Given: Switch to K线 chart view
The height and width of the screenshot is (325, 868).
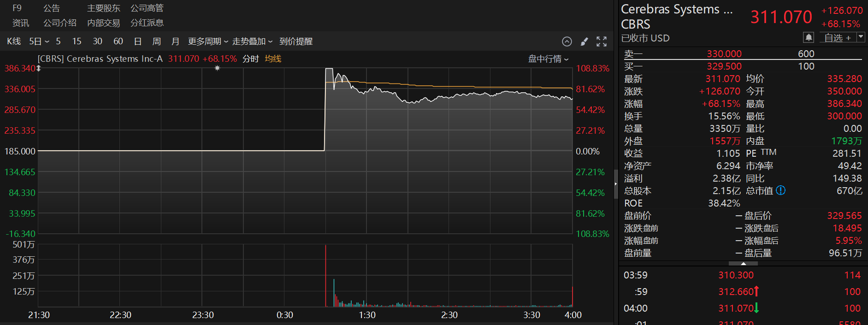Looking at the screenshot, I should click(14, 41).
